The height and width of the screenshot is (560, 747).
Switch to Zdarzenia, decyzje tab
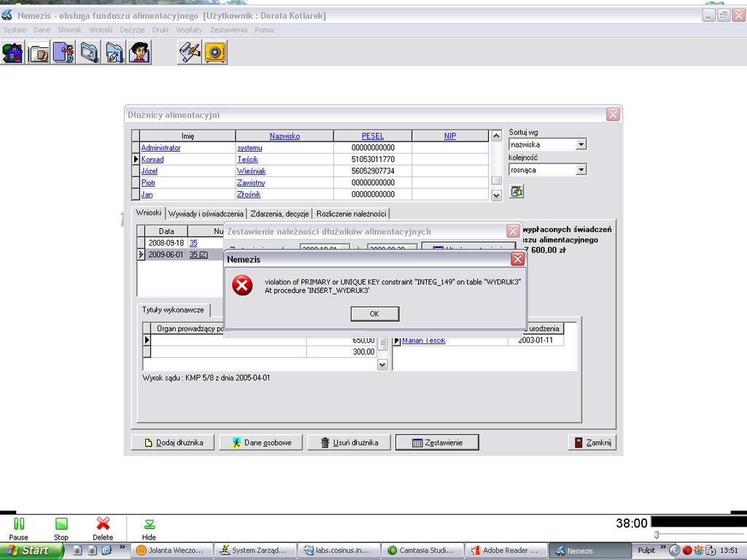click(279, 214)
